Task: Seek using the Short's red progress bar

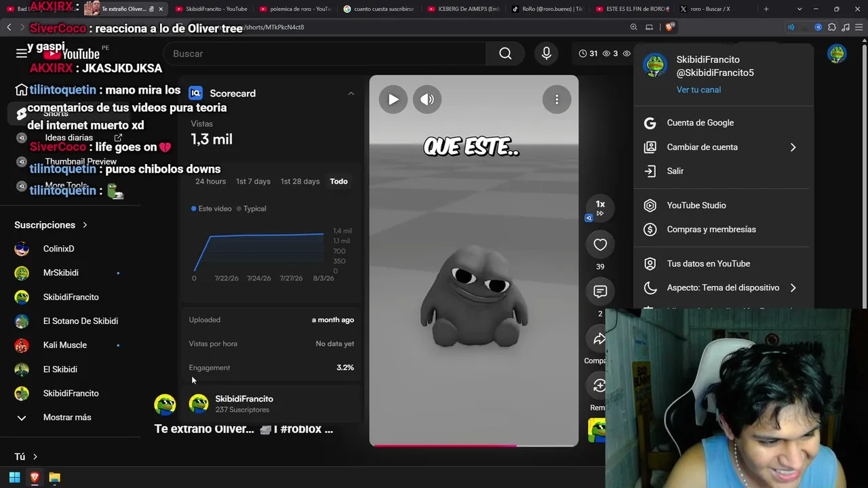Action: tap(474, 445)
